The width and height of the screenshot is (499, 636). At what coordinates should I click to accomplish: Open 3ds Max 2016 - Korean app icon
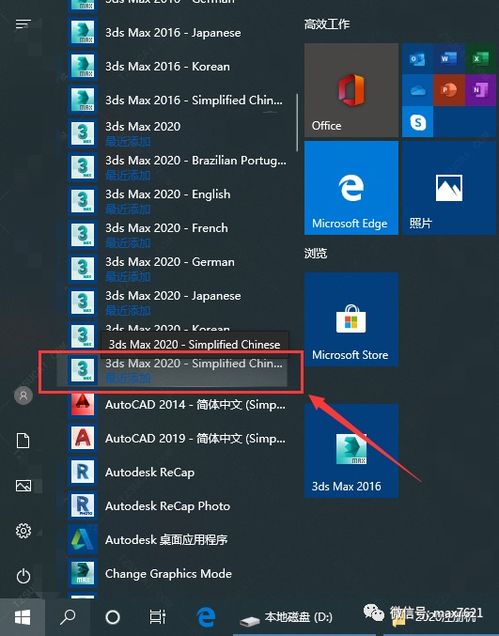(83, 66)
